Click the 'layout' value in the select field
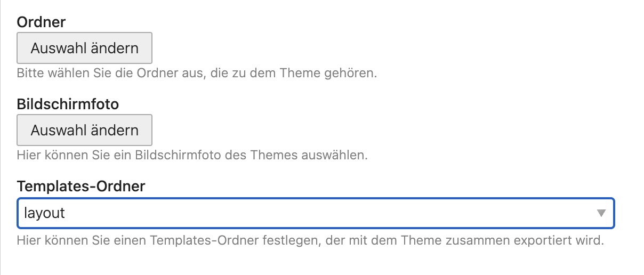This screenshot has height=275, width=644. pyautogui.click(x=45, y=213)
